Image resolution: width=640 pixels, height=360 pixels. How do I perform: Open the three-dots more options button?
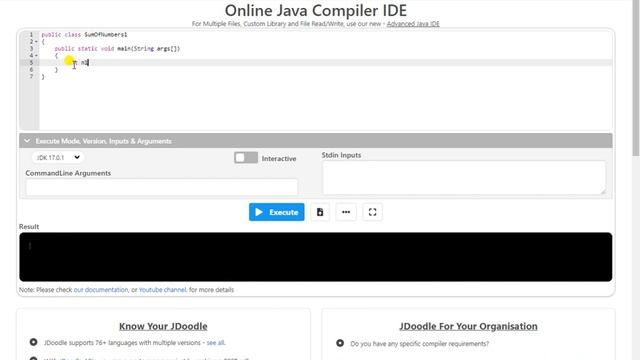(346, 212)
